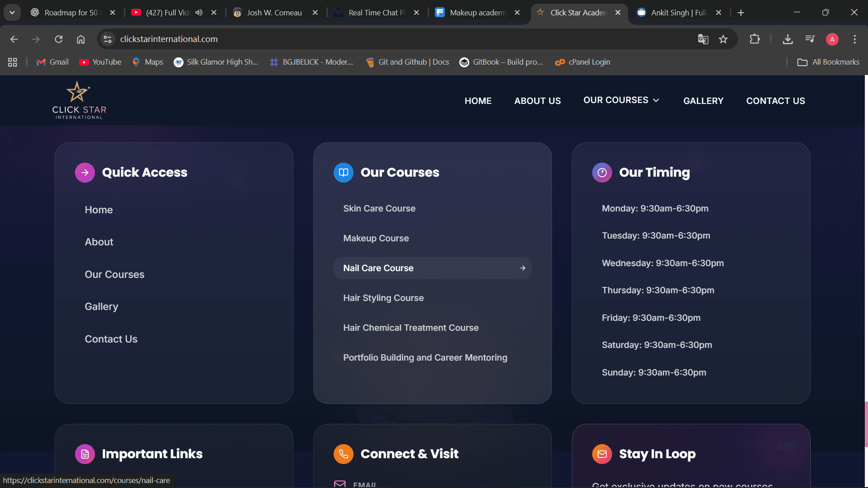Click the Our Timing clock icon

(602, 173)
